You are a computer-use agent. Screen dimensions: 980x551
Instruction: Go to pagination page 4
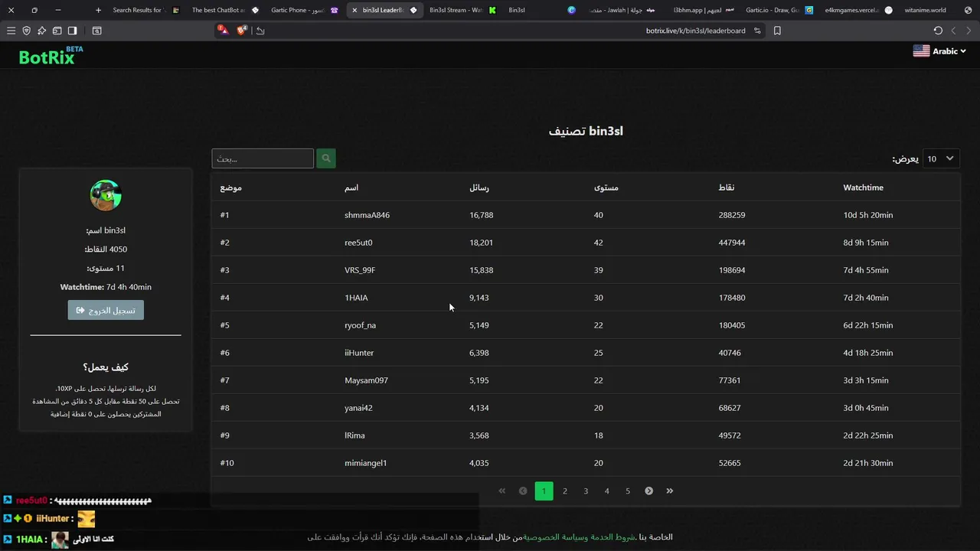tap(607, 491)
